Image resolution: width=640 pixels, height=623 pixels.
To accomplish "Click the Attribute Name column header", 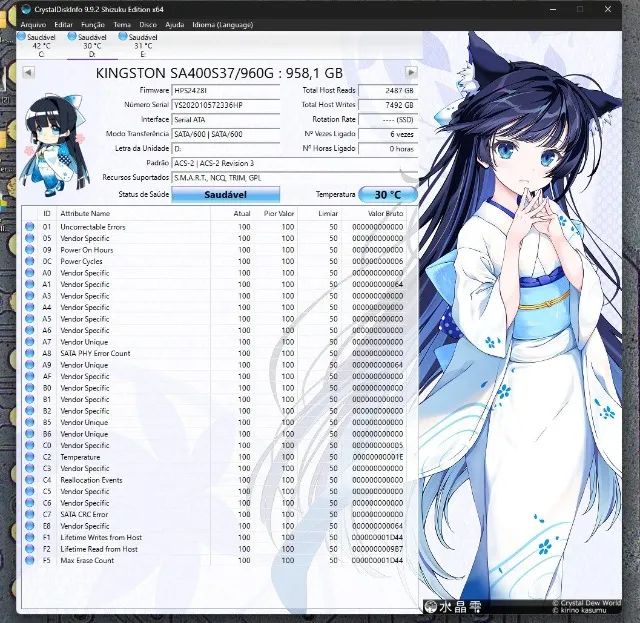I will pos(85,214).
